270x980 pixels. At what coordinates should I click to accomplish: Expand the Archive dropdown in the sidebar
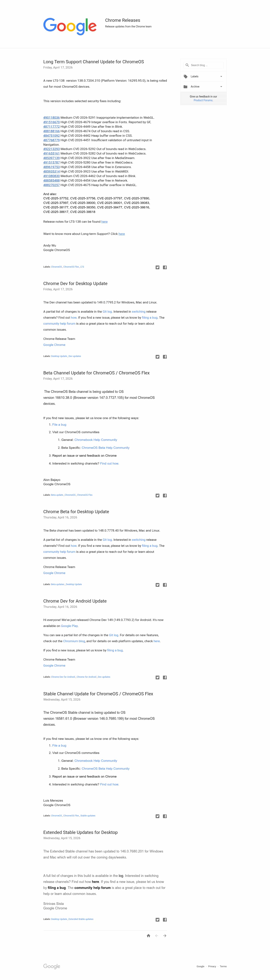tap(221, 87)
